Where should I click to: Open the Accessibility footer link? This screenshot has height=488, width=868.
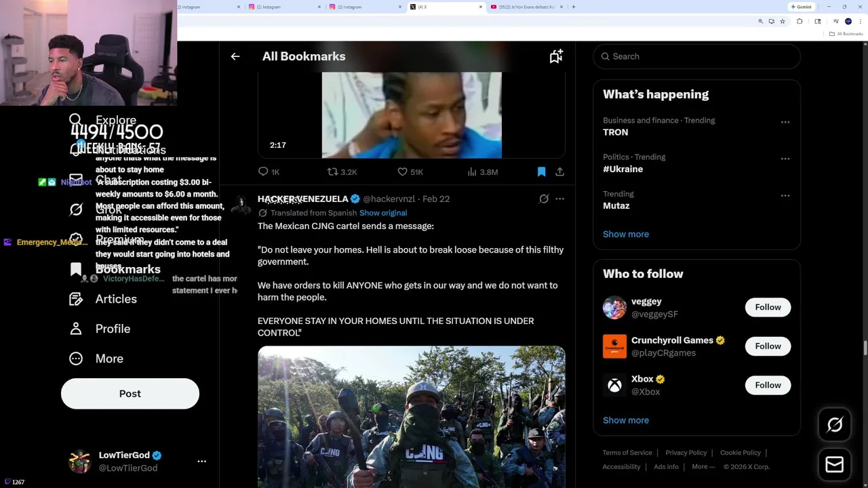621,466
